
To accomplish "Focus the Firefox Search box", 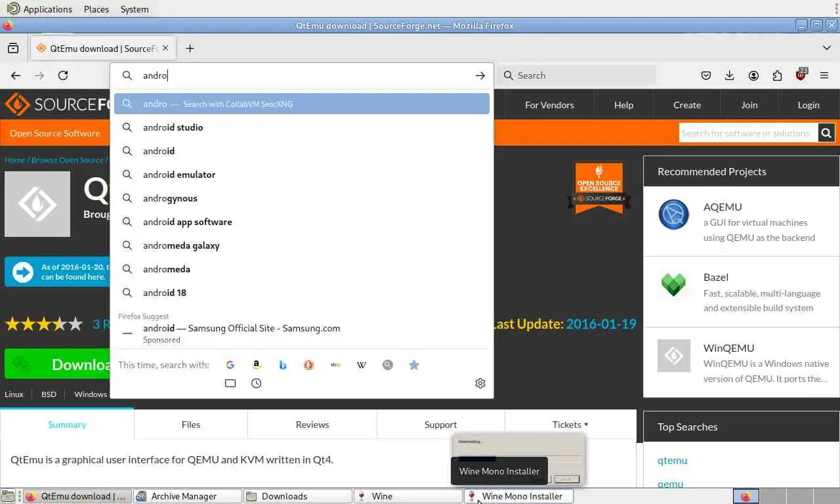I will (x=577, y=75).
